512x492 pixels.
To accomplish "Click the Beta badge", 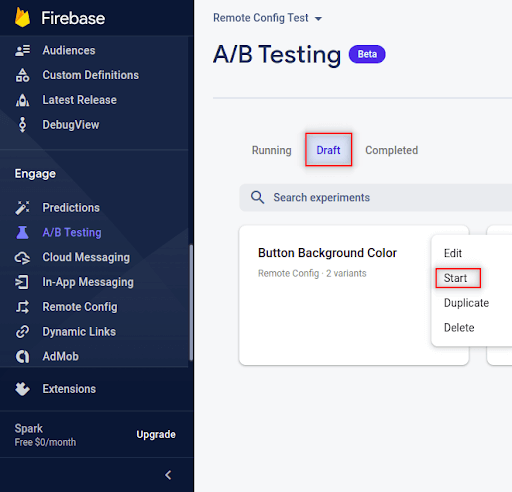I will pos(367,54).
